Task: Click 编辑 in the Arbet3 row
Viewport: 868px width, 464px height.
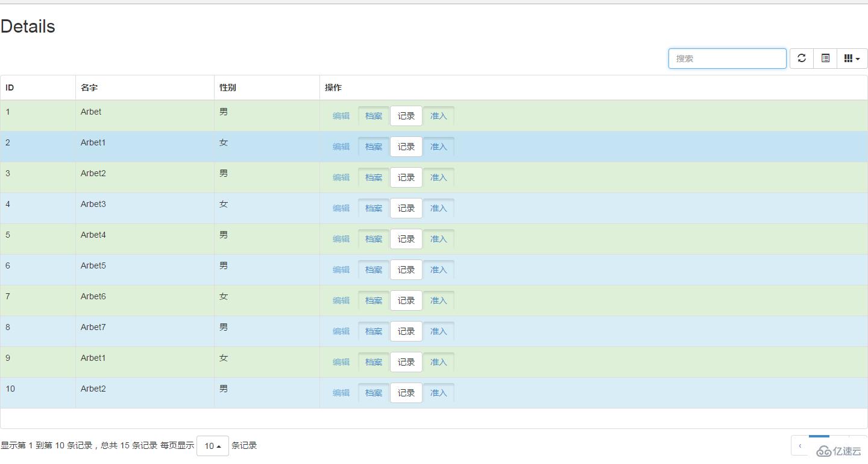Action: coord(341,208)
